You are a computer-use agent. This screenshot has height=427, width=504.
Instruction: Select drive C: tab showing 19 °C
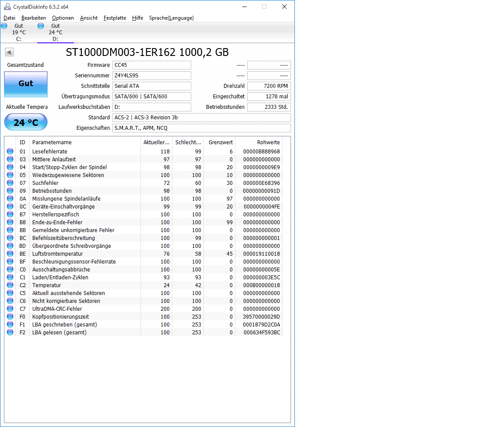19,32
